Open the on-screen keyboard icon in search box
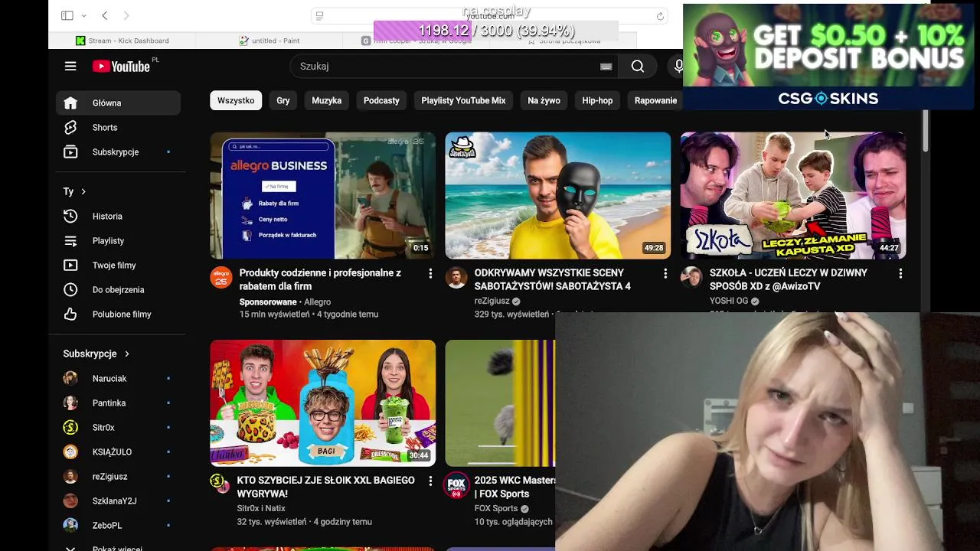This screenshot has width=980, height=551. tap(606, 67)
